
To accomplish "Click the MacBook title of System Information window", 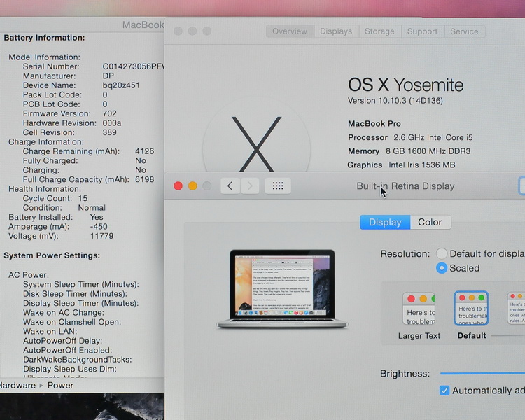I will 143,24.
